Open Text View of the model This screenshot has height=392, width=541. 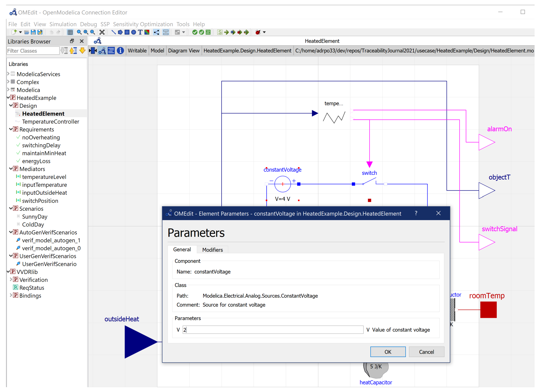111,51
